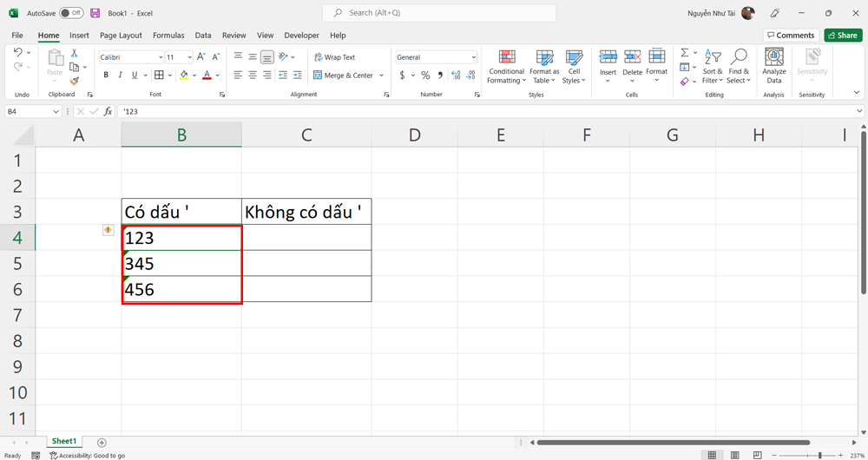Click the Comments button
The width and height of the screenshot is (868, 460).
tap(791, 35)
